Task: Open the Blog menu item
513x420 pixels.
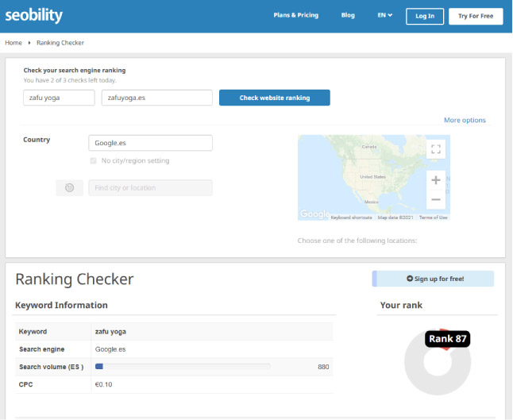Action: pyautogui.click(x=348, y=15)
